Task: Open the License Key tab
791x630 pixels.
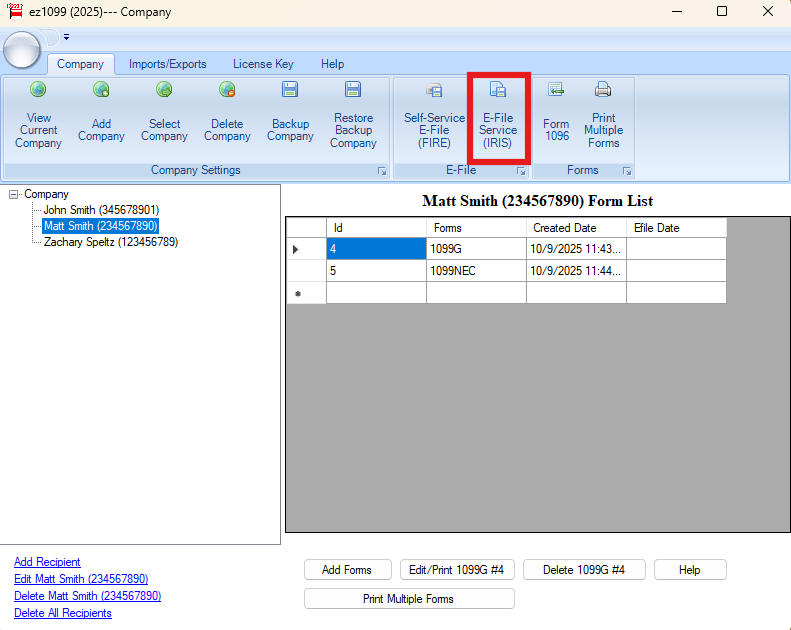Action: click(x=263, y=64)
